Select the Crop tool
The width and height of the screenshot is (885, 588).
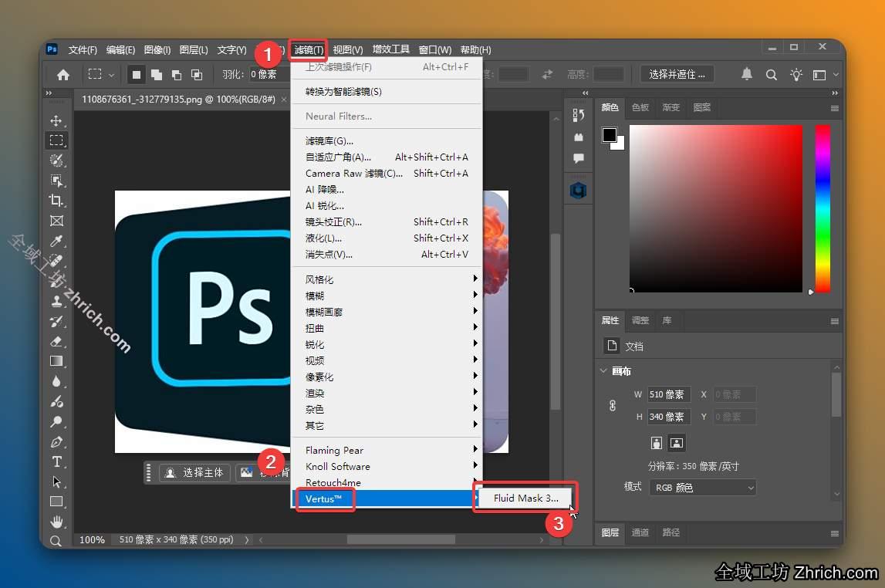click(56, 201)
